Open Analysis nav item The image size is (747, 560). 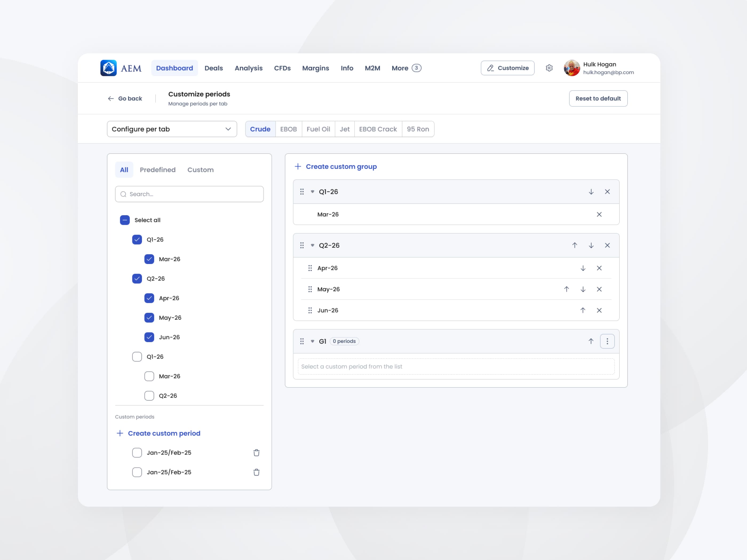tap(249, 68)
